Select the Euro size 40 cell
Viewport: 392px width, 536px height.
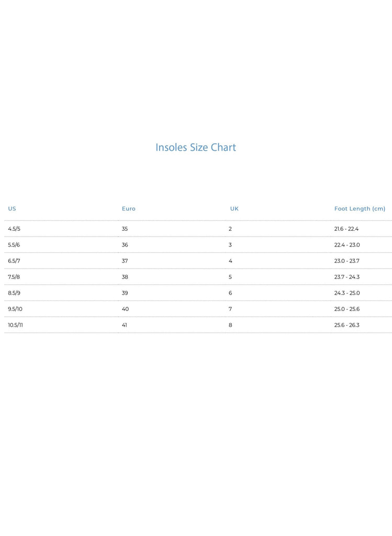pyautogui.click(x=126, y=309)
